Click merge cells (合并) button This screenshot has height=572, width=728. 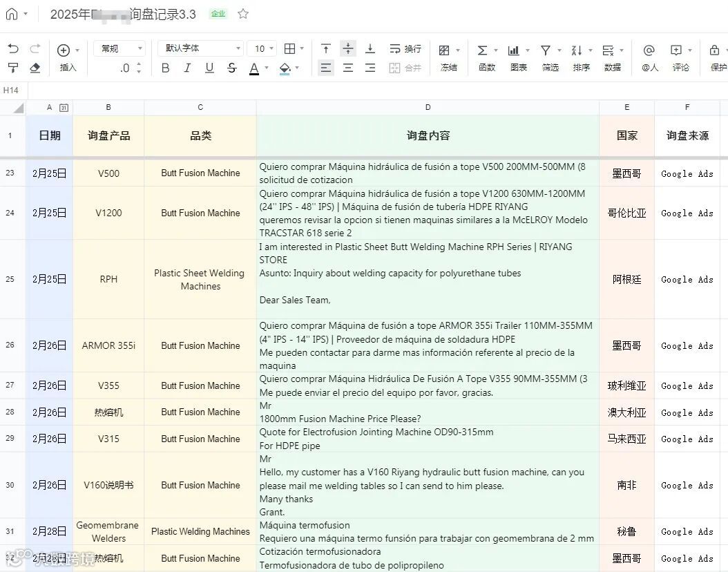(x=405, y=68)
